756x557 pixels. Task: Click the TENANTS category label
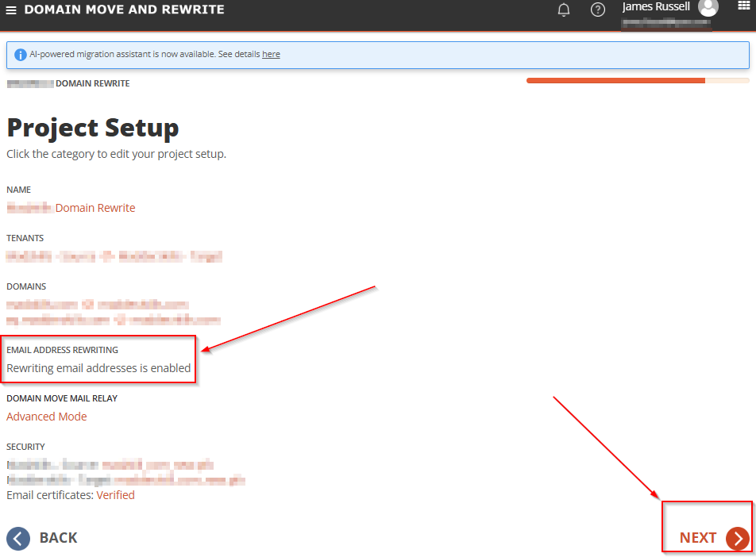(25, 238)
